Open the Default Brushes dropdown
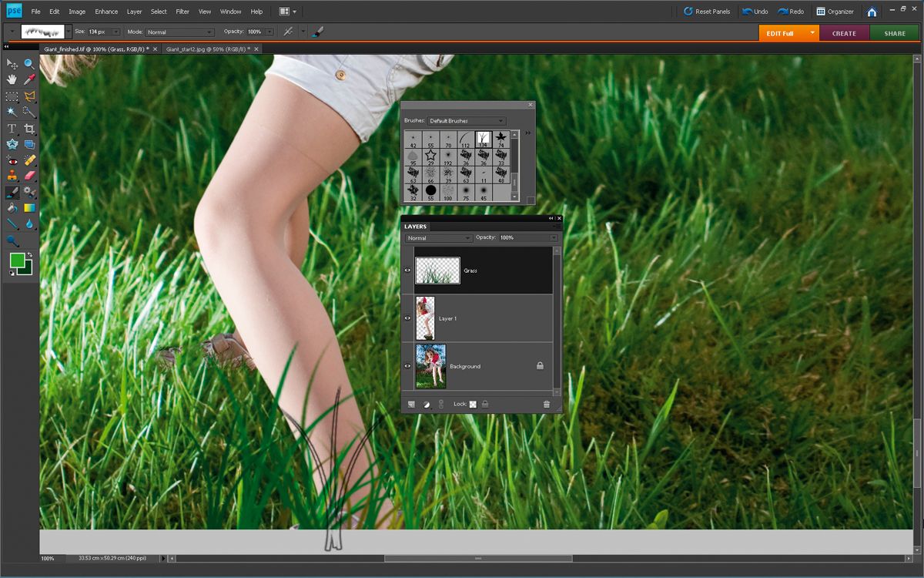The height and width of the screenshot is (578, 924). pyautogui.click(x=466, y=121)
